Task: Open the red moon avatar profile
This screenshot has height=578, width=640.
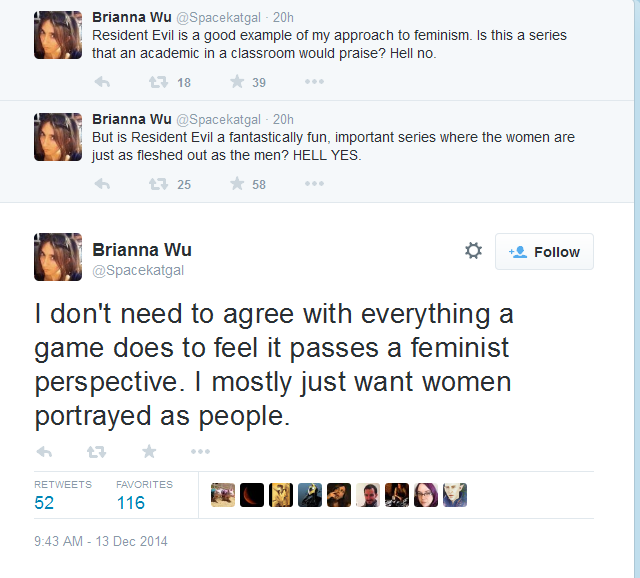Action: pos(252,495)
